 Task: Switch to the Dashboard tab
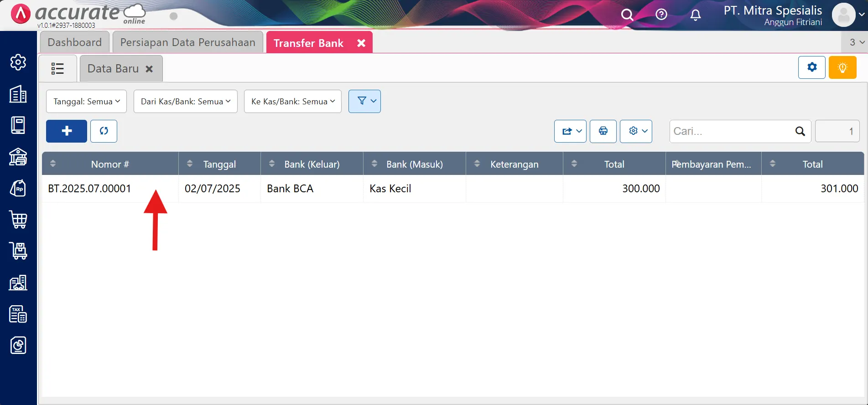coord(75,42)
